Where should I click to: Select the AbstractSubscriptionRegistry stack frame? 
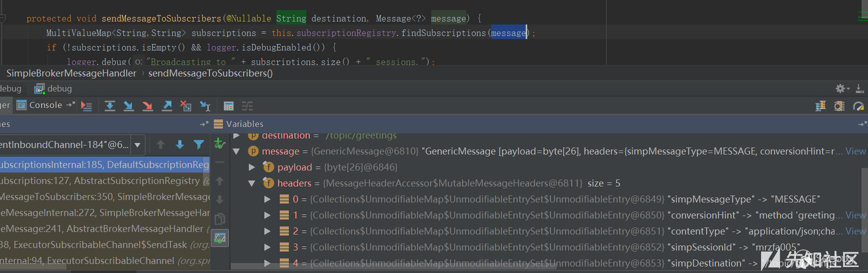[100, 180]
